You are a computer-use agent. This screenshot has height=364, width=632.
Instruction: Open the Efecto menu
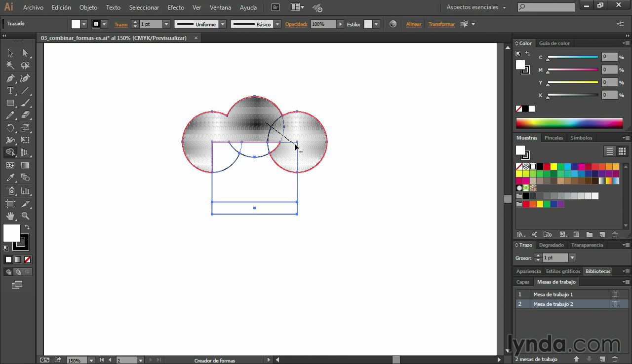click(176, 7)
